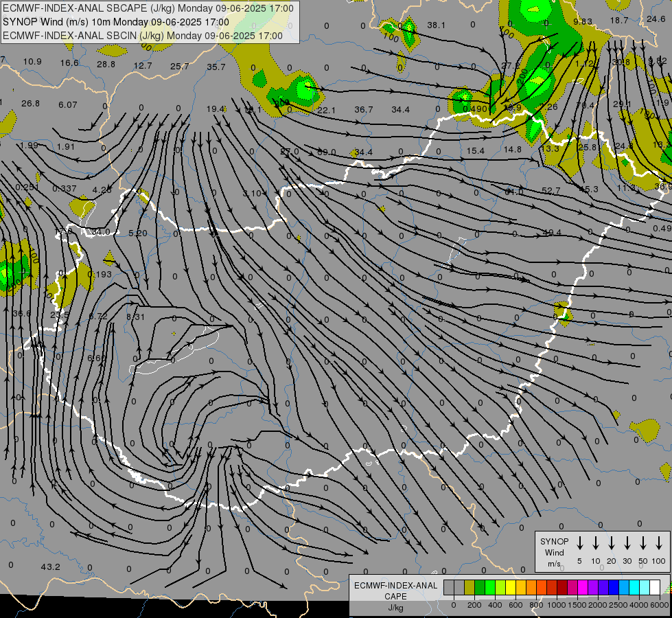Viewport: 672px width, 618px height.
Task: Click the SBCIN title line at top
Action: point(143,36)
